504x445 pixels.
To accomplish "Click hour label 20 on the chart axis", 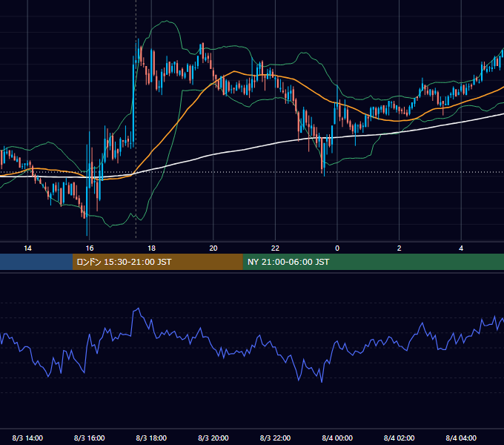I will click(x=213, y=248).
